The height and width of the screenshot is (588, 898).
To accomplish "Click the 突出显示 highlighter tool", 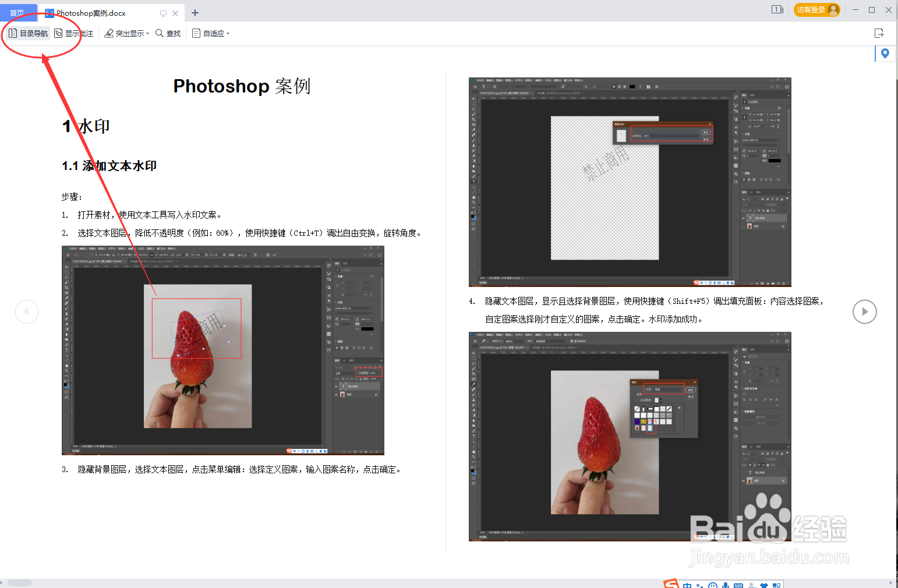I will point(124,34).
